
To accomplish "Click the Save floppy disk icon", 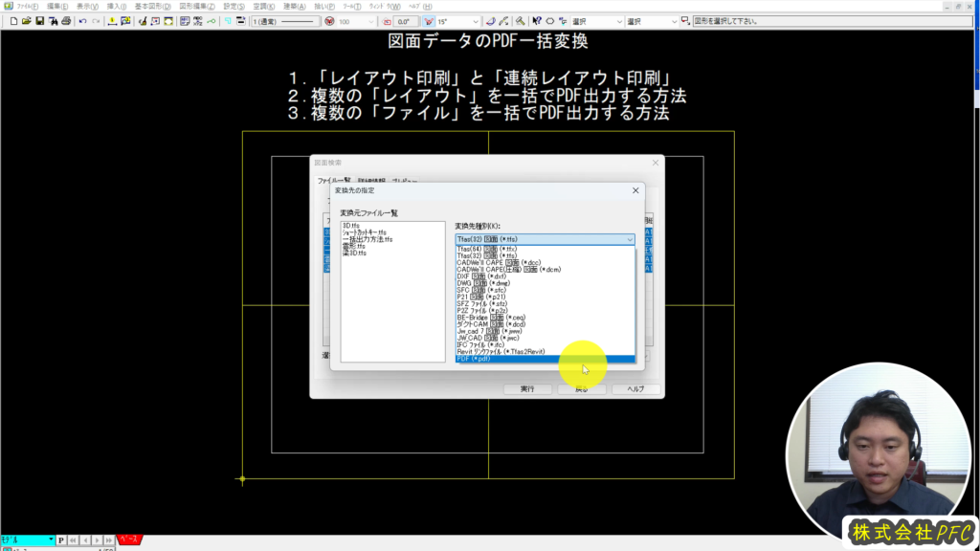I will pyautogui.click(x=39, y=21).
